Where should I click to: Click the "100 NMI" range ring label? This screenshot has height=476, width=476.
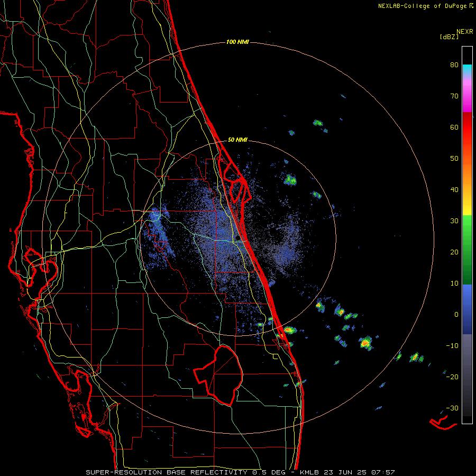(x=237, y=42)
